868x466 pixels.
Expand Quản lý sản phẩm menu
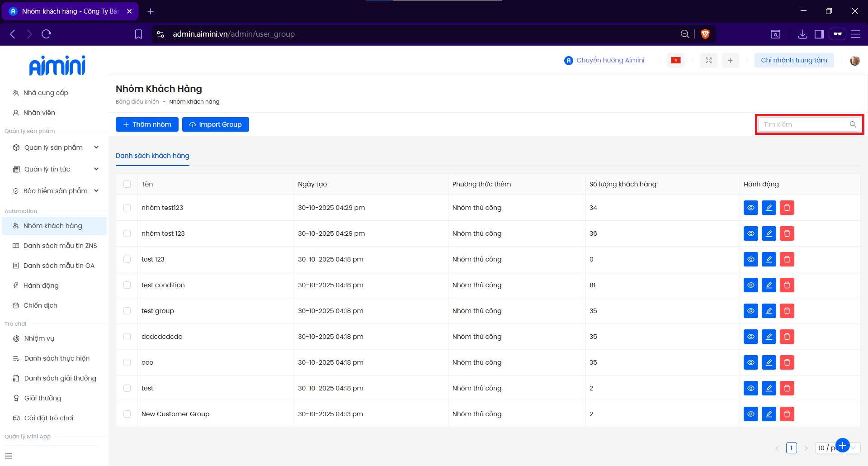click(53, 147)
